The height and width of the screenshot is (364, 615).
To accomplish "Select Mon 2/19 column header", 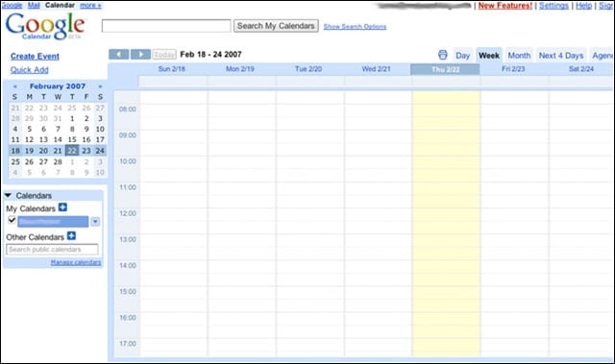I will [x=240, y=69].
